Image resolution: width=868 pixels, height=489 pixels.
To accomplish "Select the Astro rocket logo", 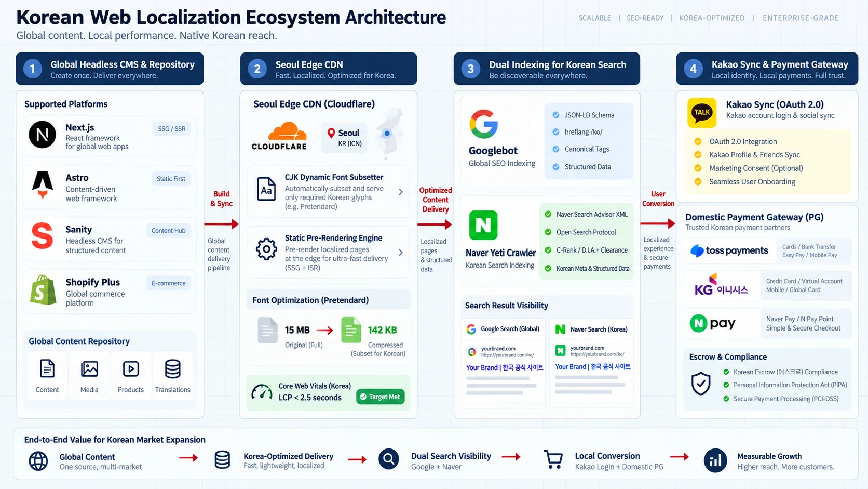I will pos(43,186).
